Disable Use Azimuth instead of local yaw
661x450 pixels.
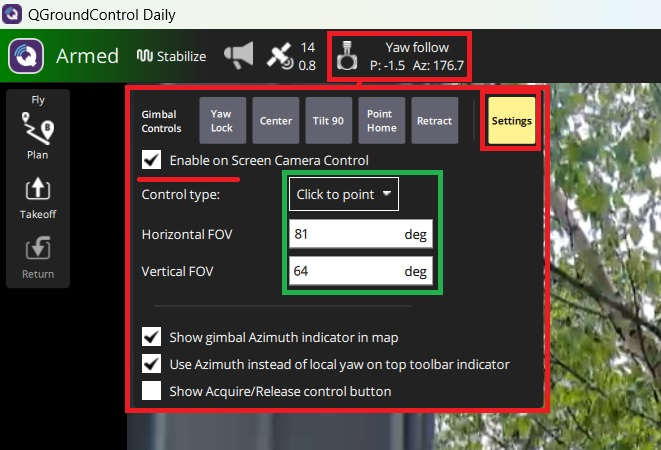(x=152, y=364)
